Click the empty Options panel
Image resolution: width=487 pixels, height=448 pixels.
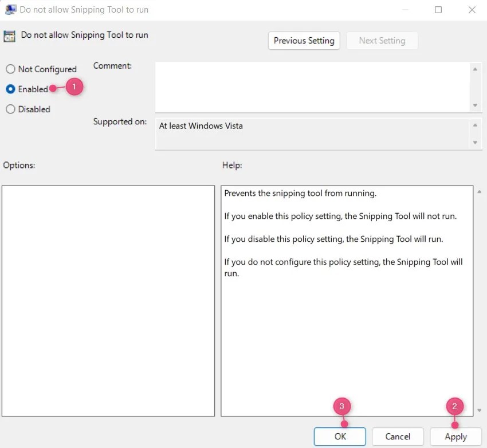(109, 298)
